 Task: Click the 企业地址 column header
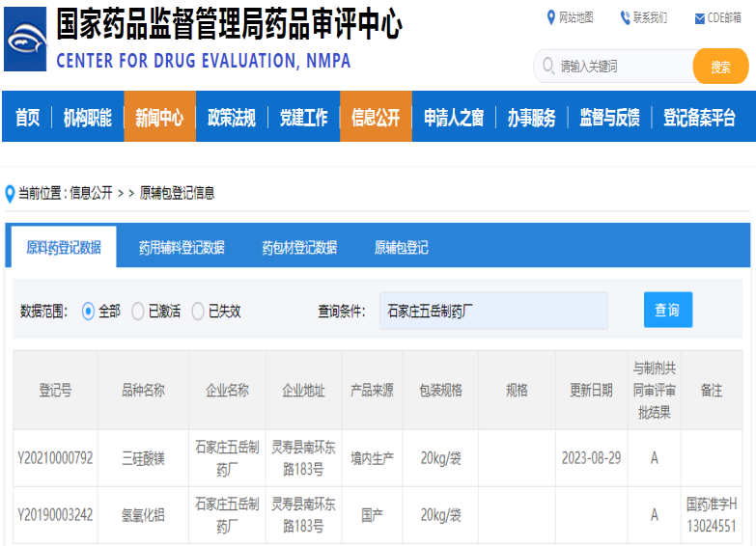(x=303, y=390)
